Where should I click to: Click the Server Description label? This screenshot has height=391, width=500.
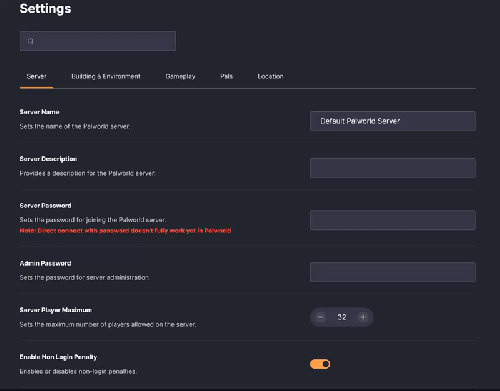click(x=48, y=159)
